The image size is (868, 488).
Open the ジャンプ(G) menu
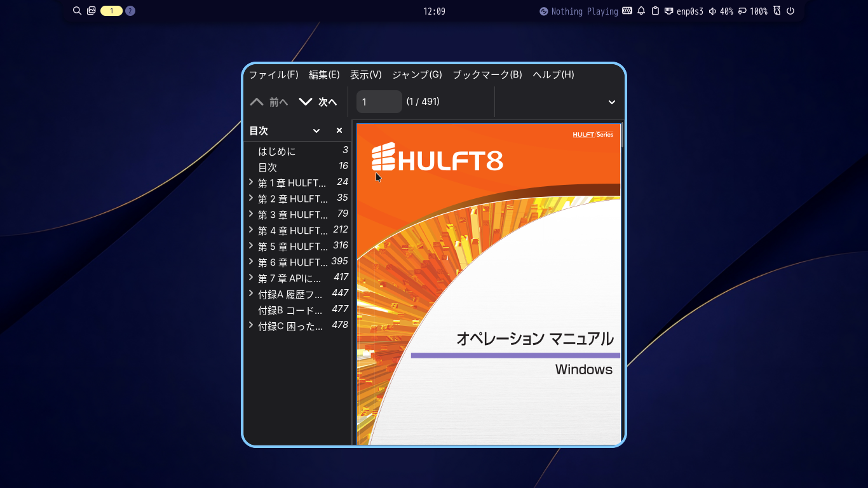[x=417, y=74]
